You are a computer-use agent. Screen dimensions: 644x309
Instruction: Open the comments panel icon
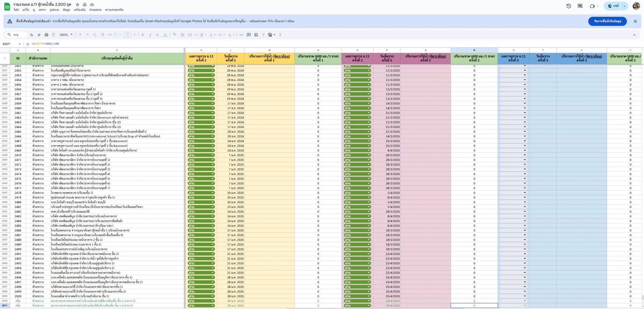[x=580, y=6]
